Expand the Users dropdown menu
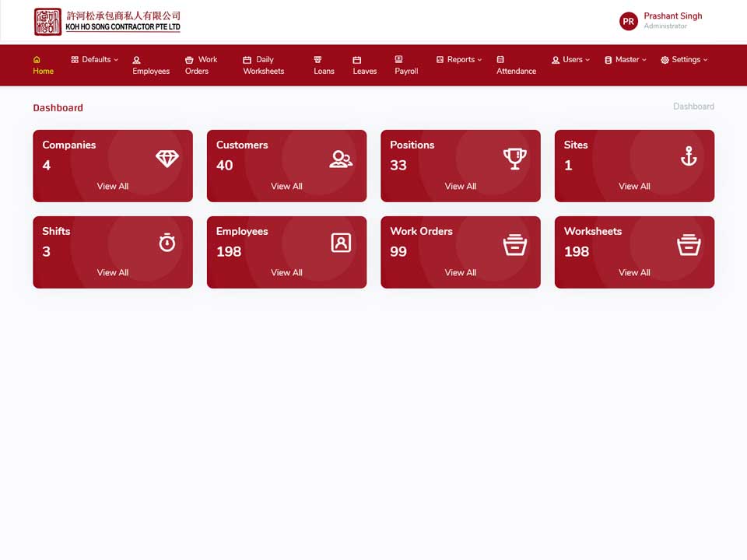 (570, 60)
